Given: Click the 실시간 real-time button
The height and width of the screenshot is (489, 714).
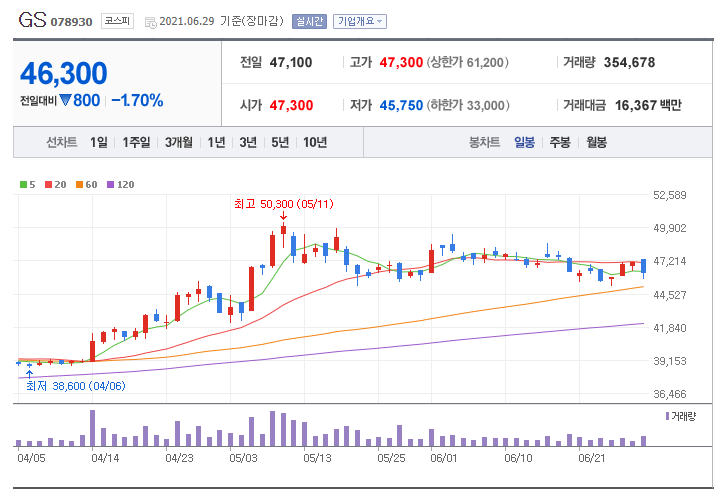Looking at the screenshot, I should click(309, 21).
